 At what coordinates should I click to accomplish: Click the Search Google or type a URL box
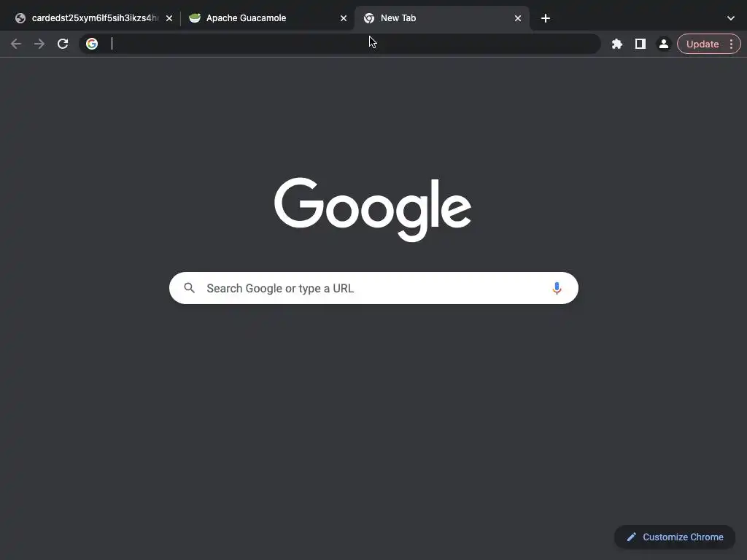[x=373, y=288]
